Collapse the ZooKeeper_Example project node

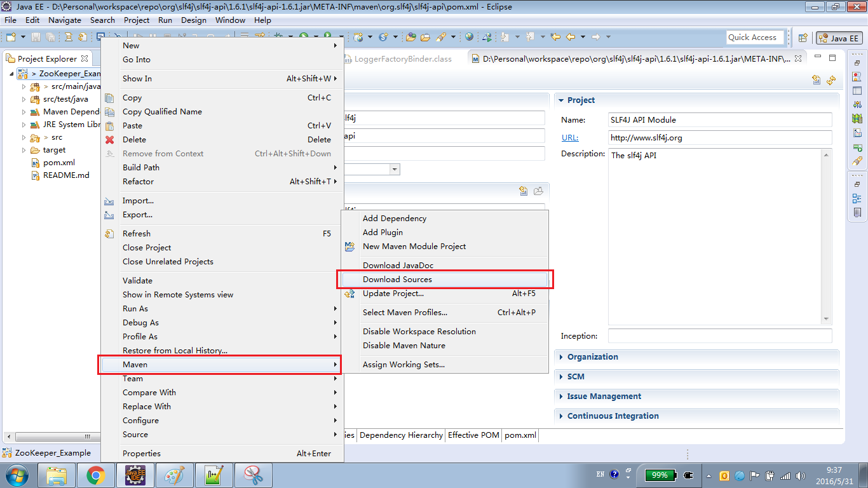coord(13,74)
